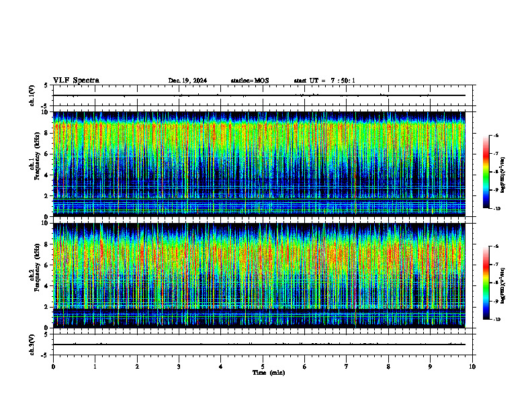The image size is (532, 411).
Task: Click the '4' tick on time axis
Action: (x=221, y=367)
